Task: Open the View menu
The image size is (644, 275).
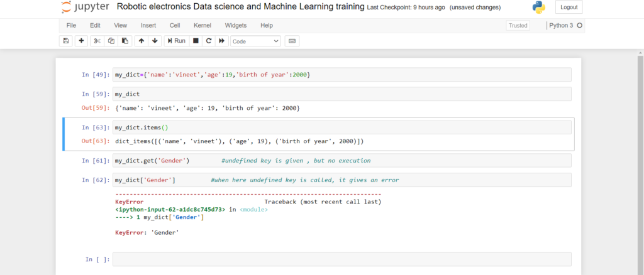Action: [x=120, y=25]
